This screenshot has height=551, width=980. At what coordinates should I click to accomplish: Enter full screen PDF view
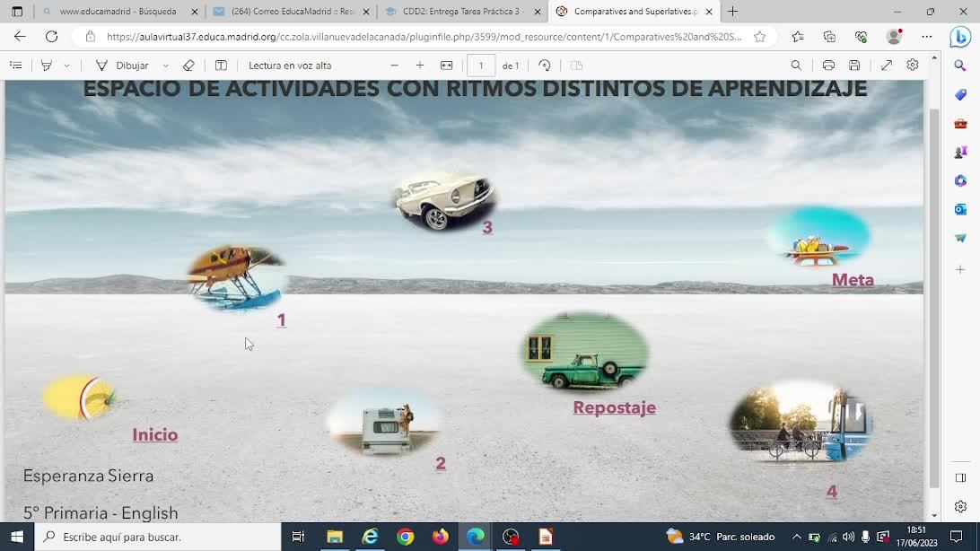click(x=887, y=66)
